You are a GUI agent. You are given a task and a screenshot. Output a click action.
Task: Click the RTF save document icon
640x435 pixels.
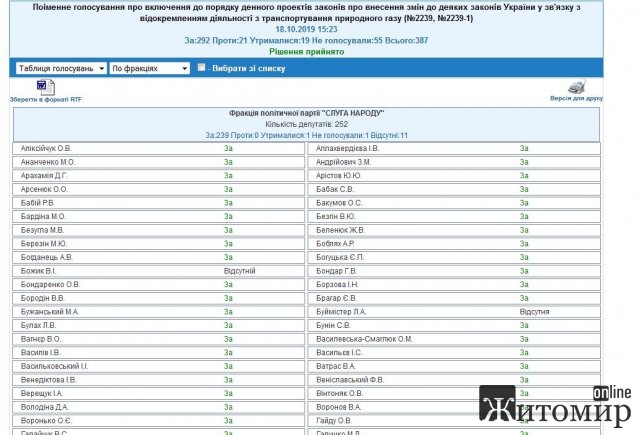pos(46,87)
